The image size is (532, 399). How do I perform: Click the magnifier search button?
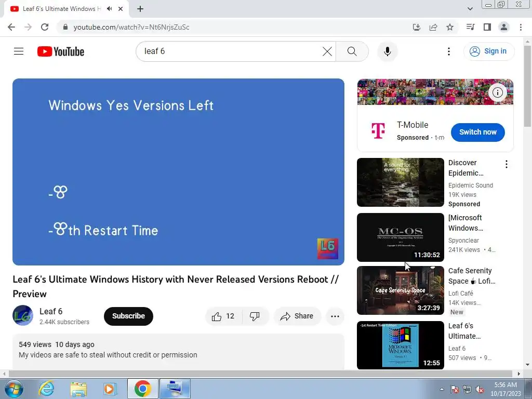tap(352, 51)
